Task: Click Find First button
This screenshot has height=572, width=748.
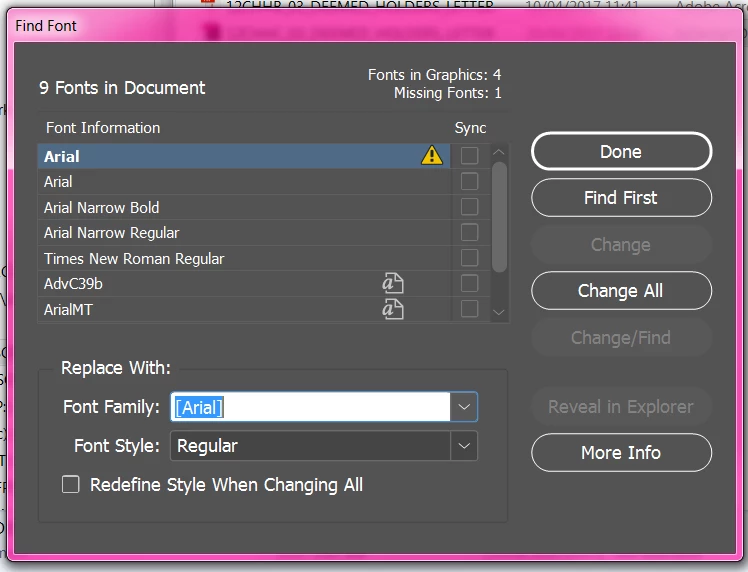Action: 621,198
